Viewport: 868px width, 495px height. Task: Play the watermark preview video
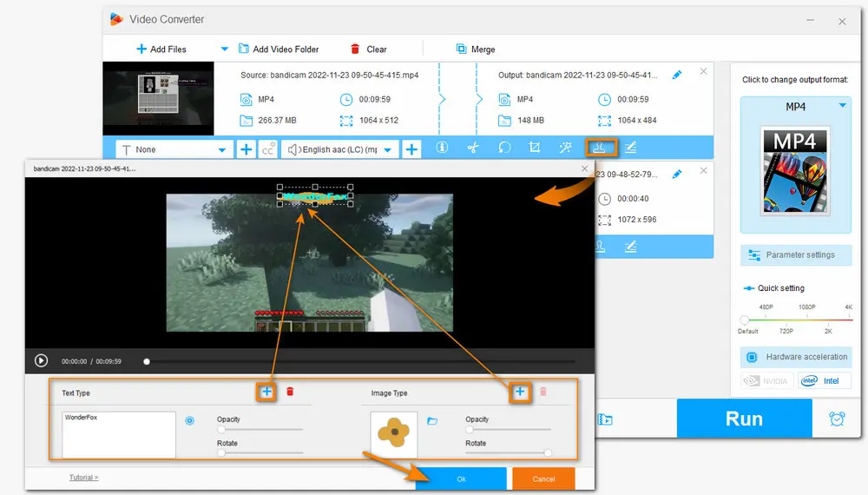point(41,361)
